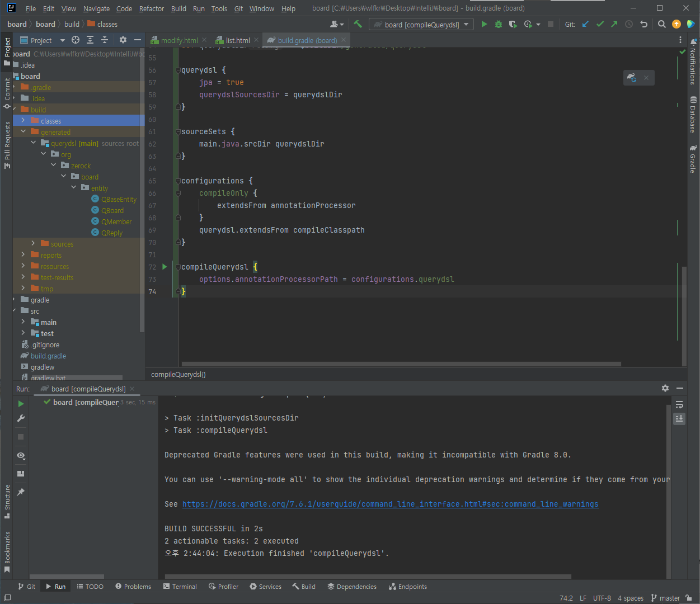Open the Tools menu

[219, 8]
